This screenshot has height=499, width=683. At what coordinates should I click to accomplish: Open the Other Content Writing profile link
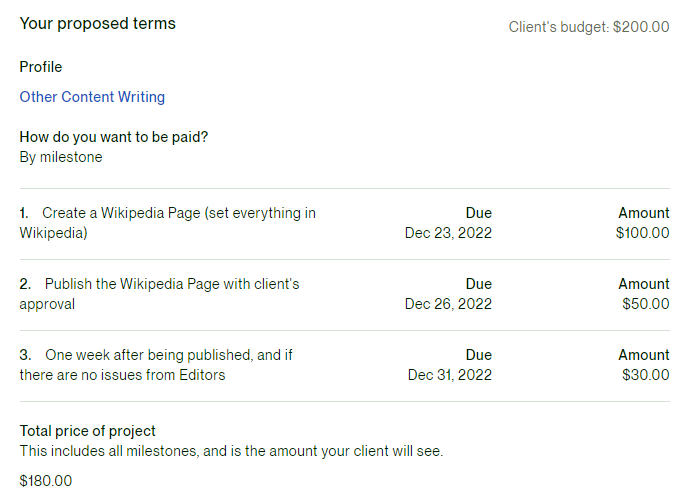[x=92, y=97]
